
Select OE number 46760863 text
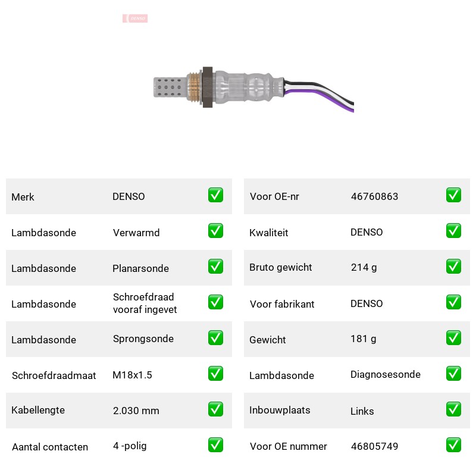[374, 196]
